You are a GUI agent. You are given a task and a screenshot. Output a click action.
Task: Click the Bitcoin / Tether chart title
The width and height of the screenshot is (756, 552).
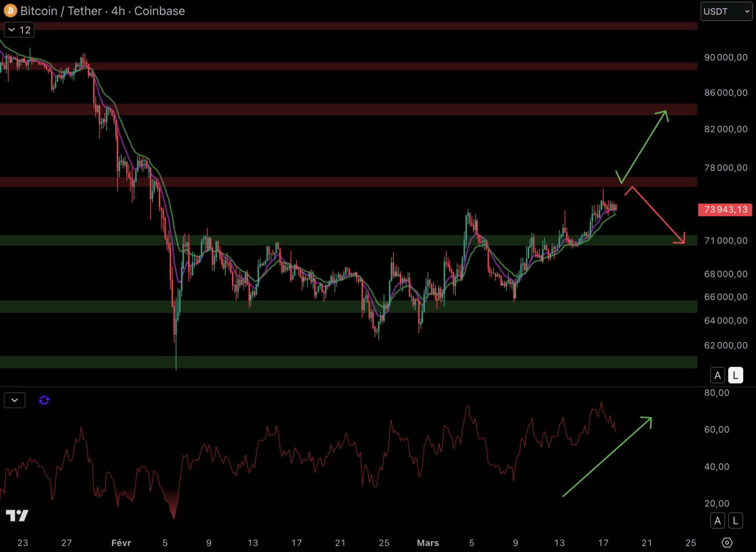coord(102,11)
